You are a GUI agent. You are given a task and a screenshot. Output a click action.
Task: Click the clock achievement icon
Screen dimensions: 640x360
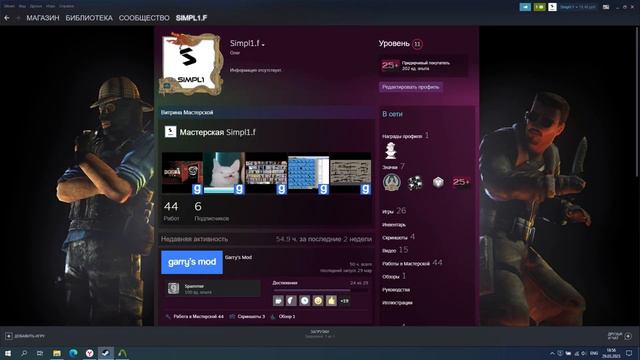point(304,301)
